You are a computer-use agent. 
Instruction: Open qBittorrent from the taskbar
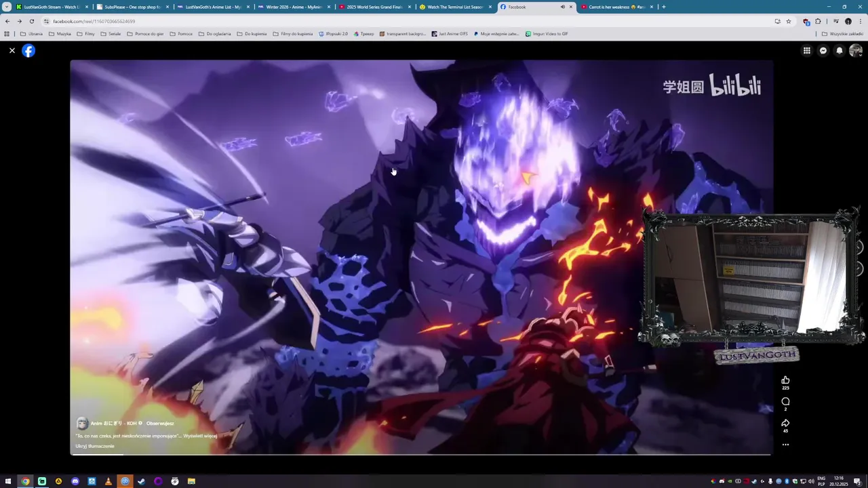click(x=125, y=481)
